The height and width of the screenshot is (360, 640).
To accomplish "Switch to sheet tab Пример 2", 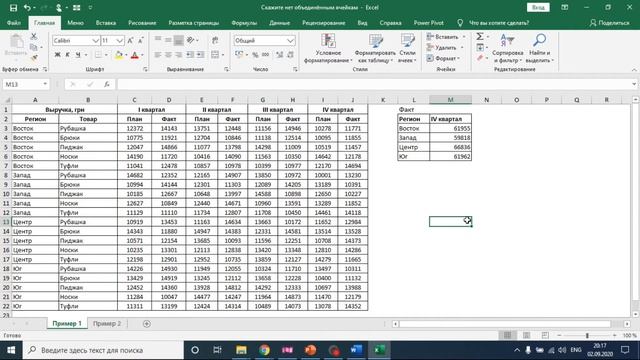I will (107, 324).
